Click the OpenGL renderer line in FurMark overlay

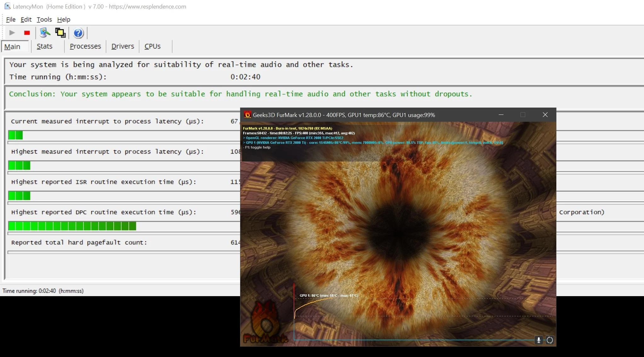coord(293,138)
